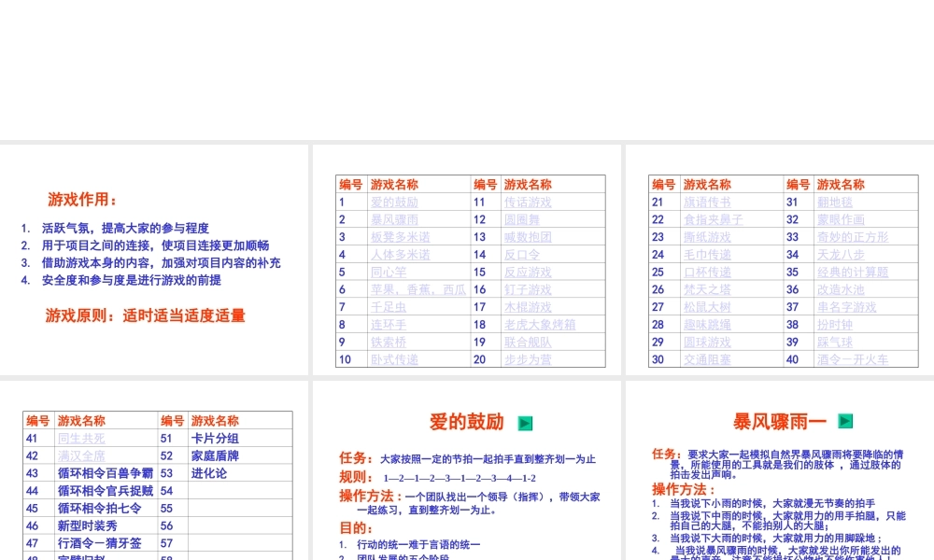Open the 圆球游戏 link
Viewport: 934px width, 560px height.
click(707, 343)
